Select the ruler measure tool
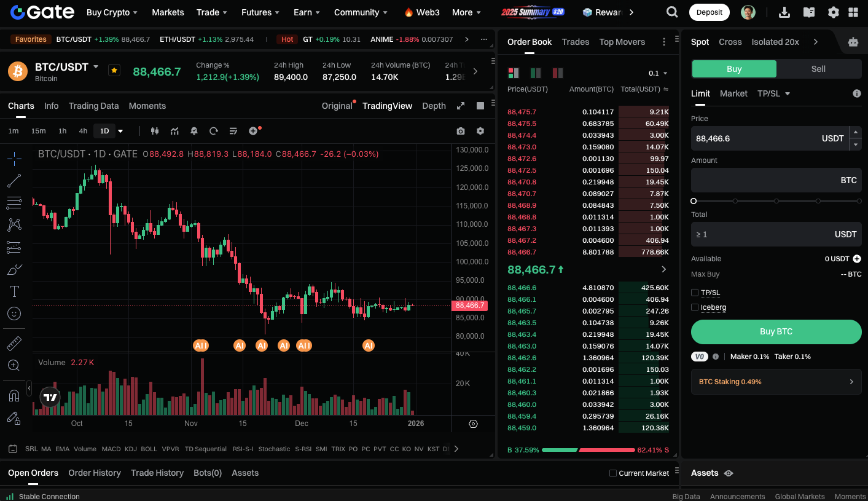Screen dimensions: 868x501 click(14, 343)
